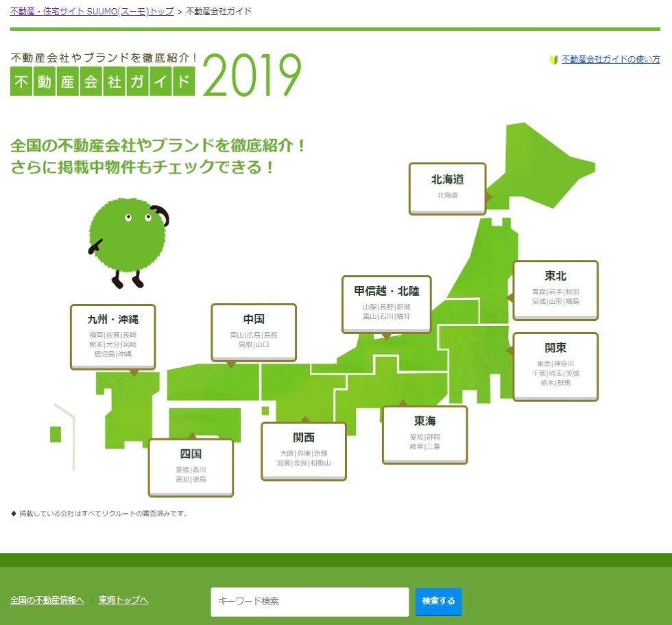Open 不動産会社ガイドの使い方 help link

click(x=611, y=59)
